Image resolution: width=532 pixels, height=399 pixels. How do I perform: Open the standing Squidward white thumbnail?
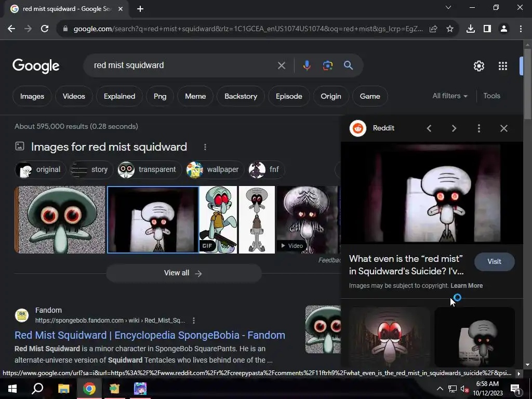(257, 220)
